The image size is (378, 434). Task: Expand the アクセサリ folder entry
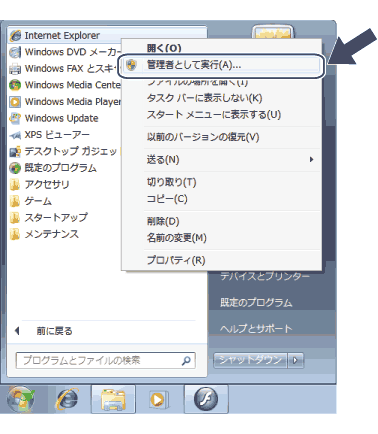[47, 184]
